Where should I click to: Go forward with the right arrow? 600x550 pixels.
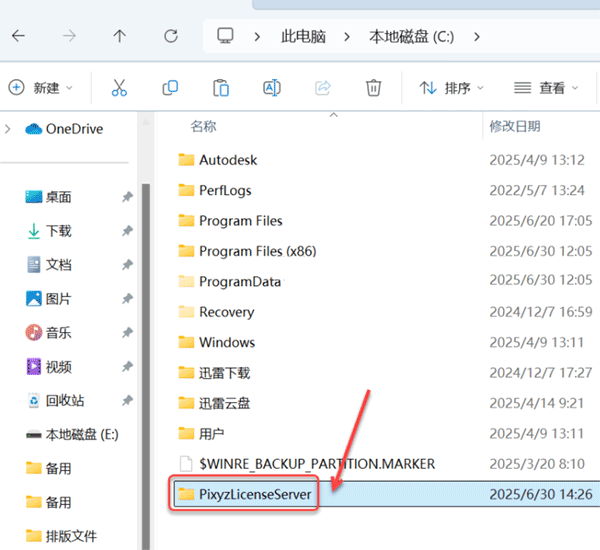69,36
